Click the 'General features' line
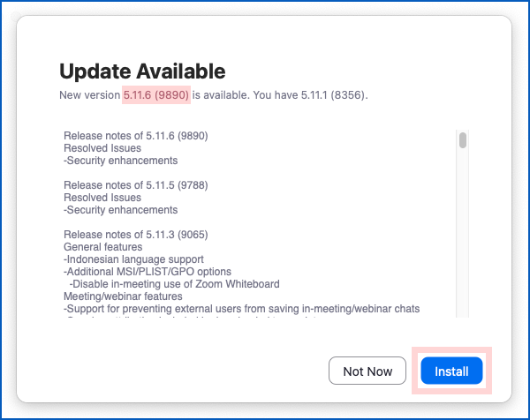 [x=102, y=247]
